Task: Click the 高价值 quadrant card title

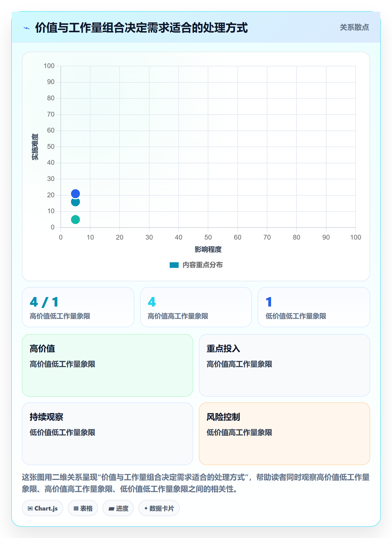Action: point(42,349)
